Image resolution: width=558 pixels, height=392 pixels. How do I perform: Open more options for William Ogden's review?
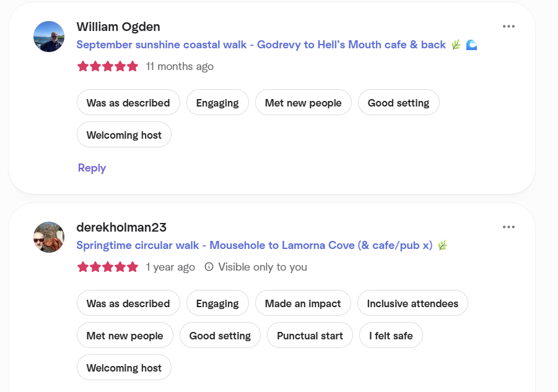pos(508,27)
